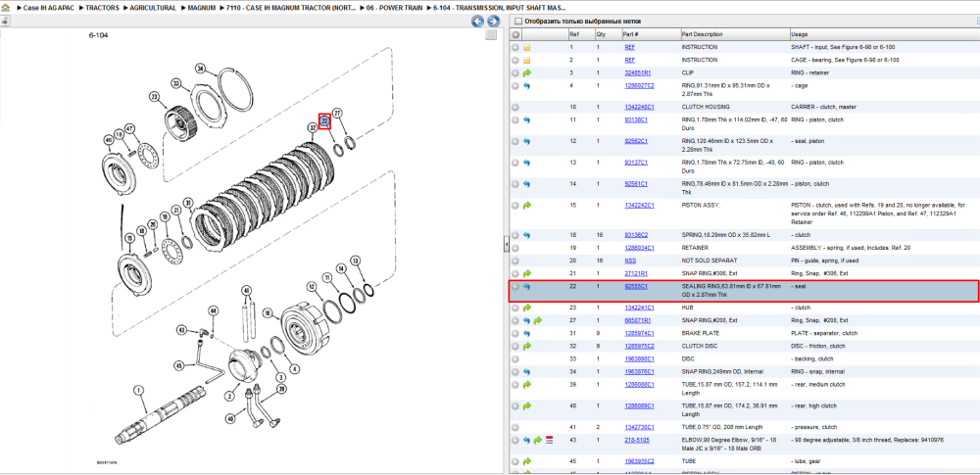Open 'AGRICULTURAL' breadcrumb
Viewport: 980px width, 475px height.
coord(153,8)
